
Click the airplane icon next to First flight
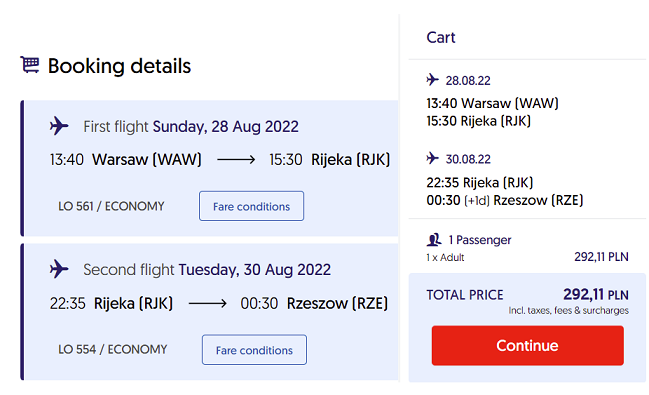click(59, 126)
